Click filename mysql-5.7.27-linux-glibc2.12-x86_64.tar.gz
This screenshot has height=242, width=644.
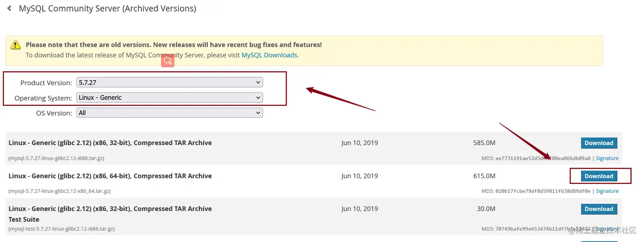60,191
